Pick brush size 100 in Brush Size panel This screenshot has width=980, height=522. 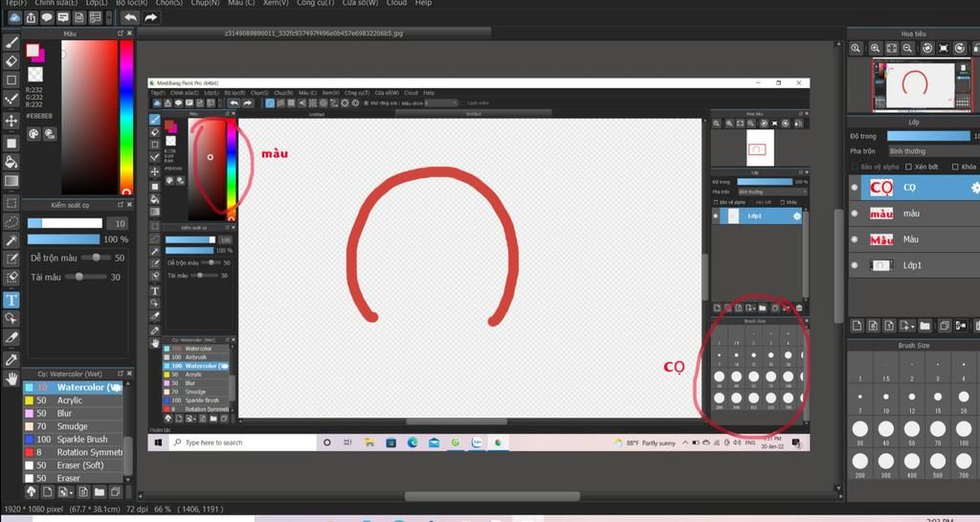coord(964,432)
